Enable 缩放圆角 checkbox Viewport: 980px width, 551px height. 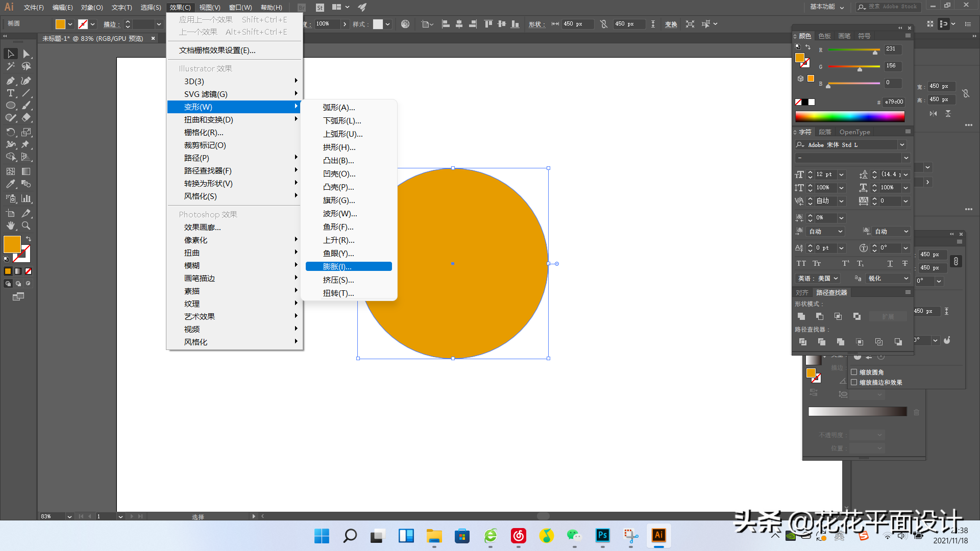(854, 372)
